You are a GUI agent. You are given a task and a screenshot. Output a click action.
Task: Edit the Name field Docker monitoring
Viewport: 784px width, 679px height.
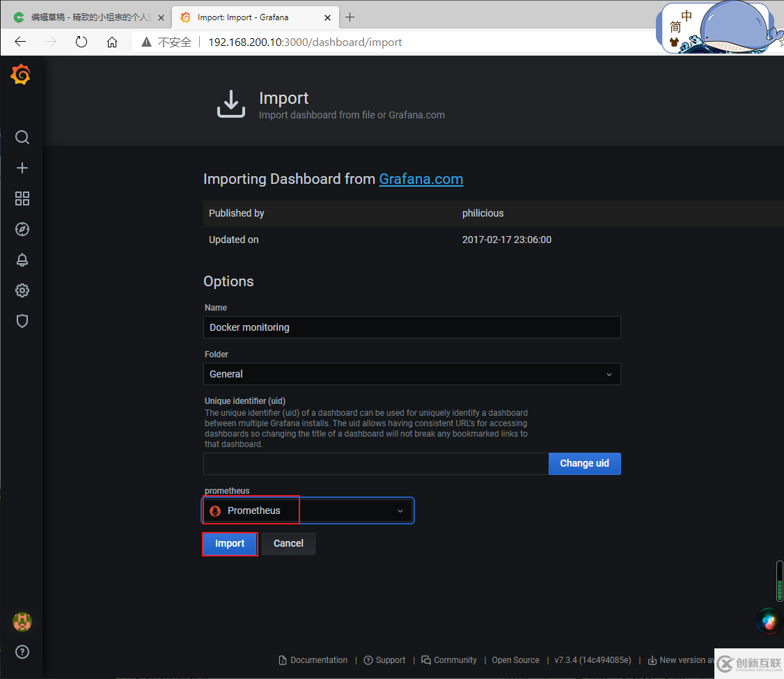click(x=412, y=327)
